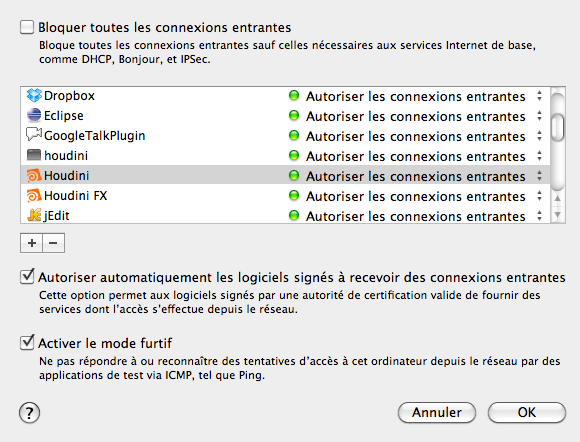Select the Eclipse icon in the list
The height and width of the screenshot is (442, 580).
34,115
